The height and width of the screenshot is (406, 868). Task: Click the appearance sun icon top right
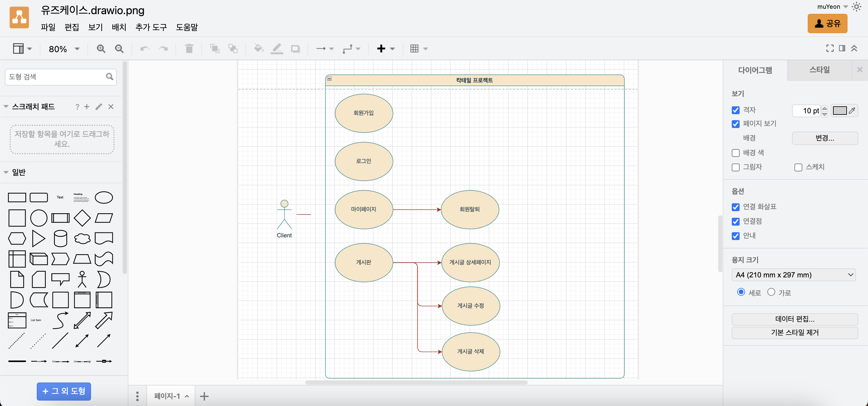856,7
